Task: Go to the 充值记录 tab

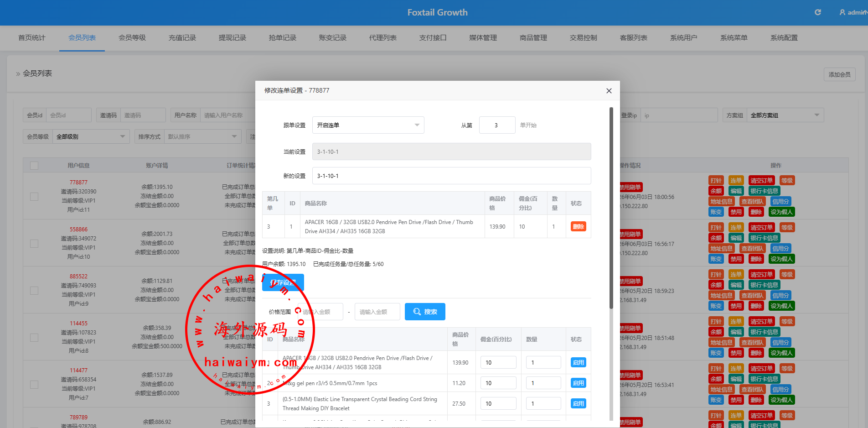Action: point(182,38)
